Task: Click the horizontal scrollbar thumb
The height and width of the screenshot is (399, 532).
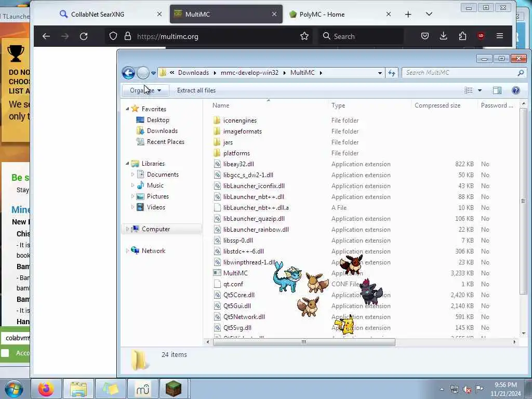Action: coord(304,342)
